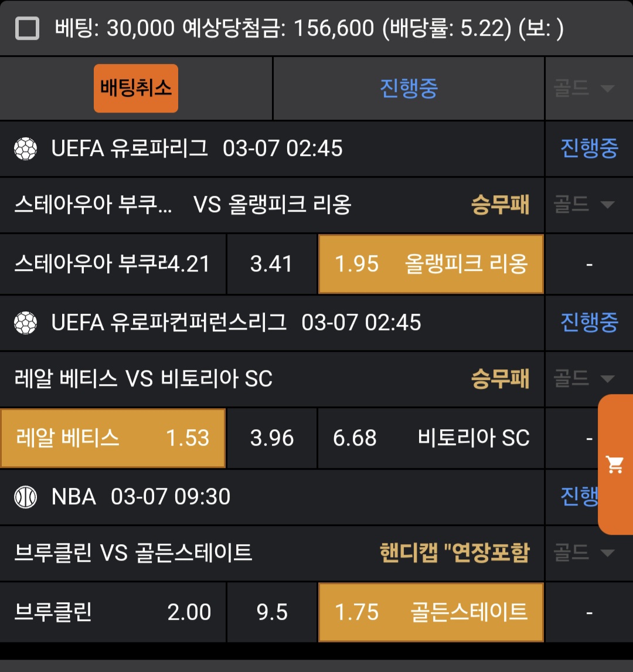Open the orange shopping cart tab
This screenshot has height=672, width=633.
click(x=615, y=464)
